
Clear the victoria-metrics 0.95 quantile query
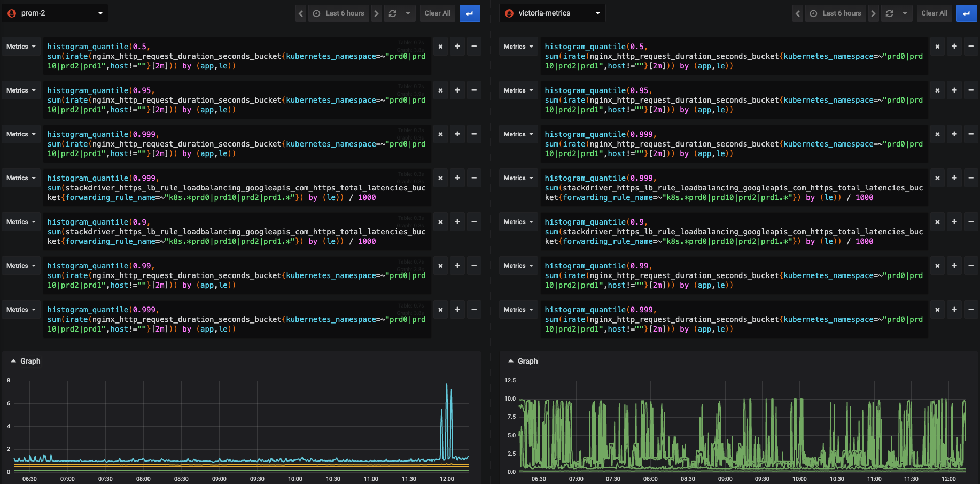[937, 90]
